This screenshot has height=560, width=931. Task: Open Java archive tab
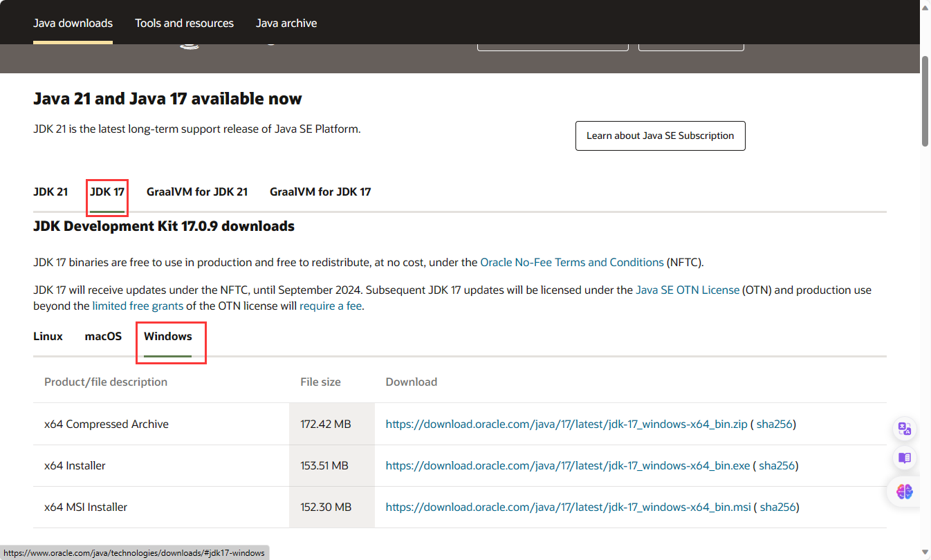point(286,23)
